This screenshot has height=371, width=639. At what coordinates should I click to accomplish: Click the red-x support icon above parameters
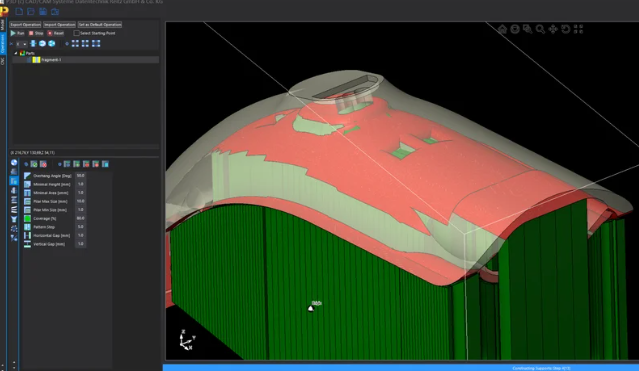[44, 164]
